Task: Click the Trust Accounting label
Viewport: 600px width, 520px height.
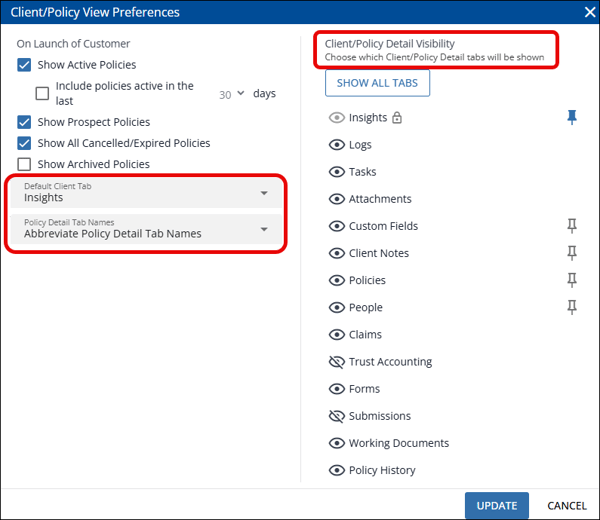Action: tap(390, 362)
